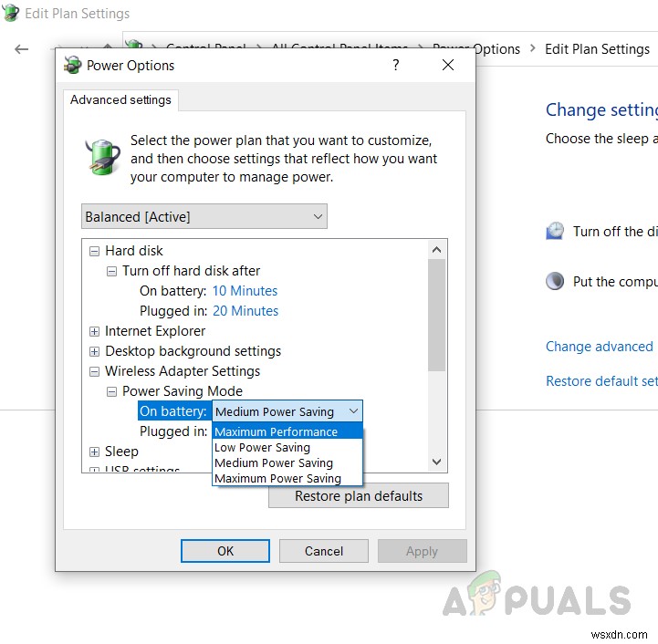Image resolution: width=658 pixels, height=644 pixels.
Task: Collapse Turn off hard disk after node
Action: (x=111, y=272)
